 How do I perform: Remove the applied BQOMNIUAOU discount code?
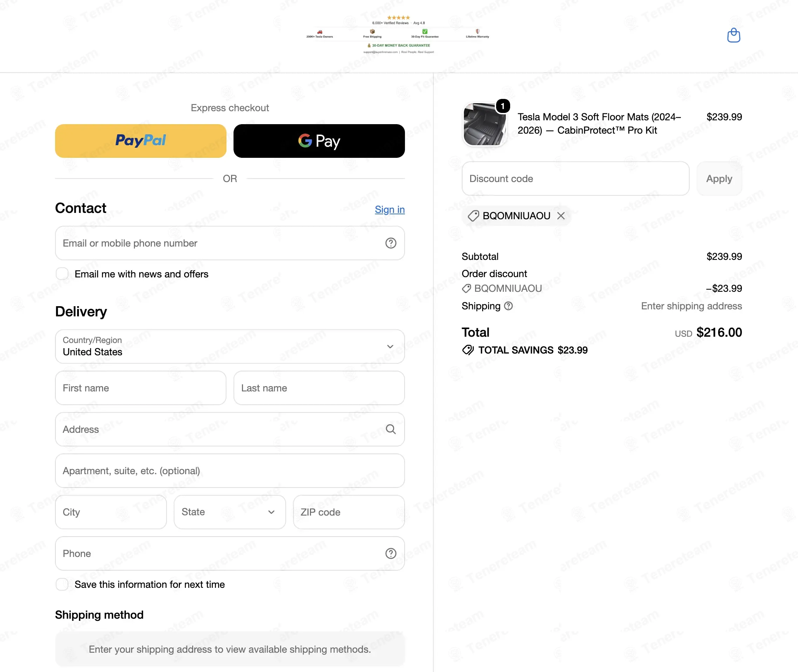561,216
